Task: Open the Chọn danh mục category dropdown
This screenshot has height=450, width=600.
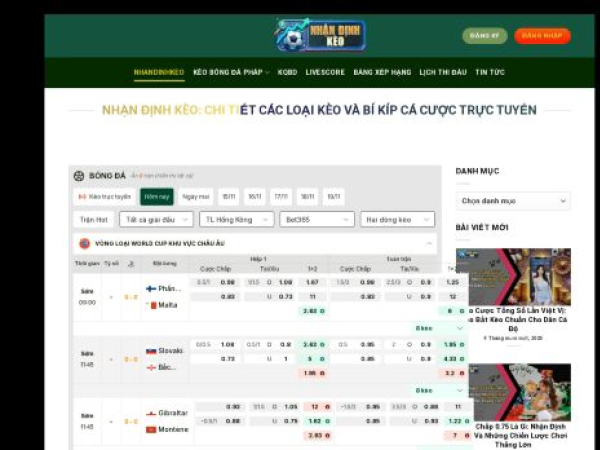Action: 513,201
